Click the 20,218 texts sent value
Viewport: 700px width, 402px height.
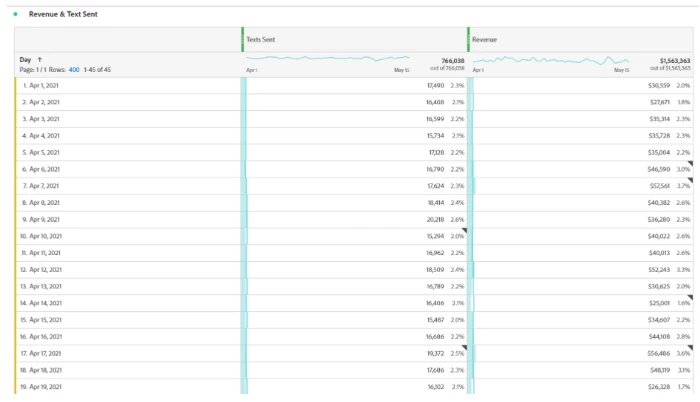pyautogui.click(x=435, y=219)
